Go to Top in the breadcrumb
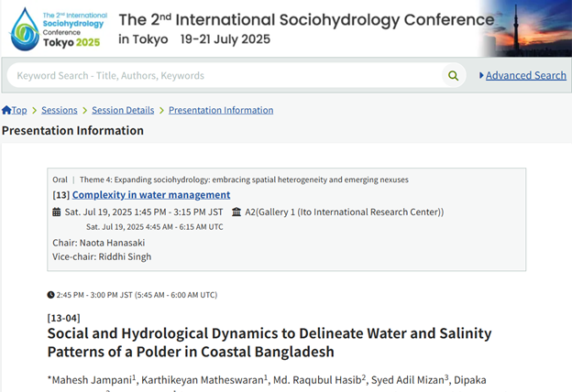 19,111
